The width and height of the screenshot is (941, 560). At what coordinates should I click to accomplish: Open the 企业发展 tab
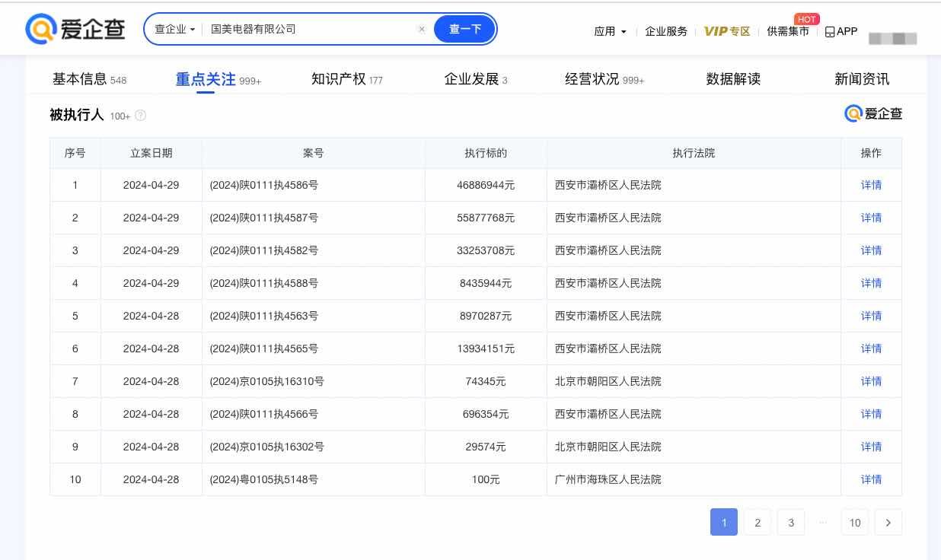pyautogui.click(x=475, y=79)
